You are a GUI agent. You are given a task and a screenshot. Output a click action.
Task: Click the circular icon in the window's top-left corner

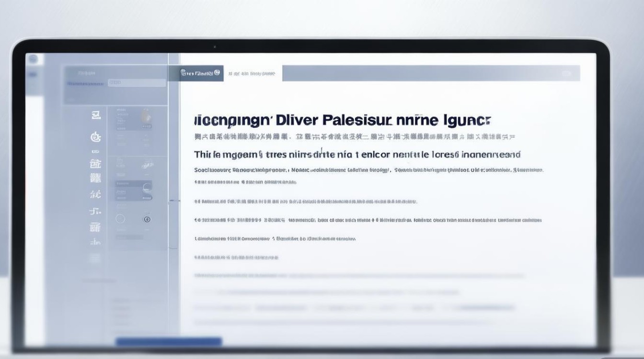(33, 59)
